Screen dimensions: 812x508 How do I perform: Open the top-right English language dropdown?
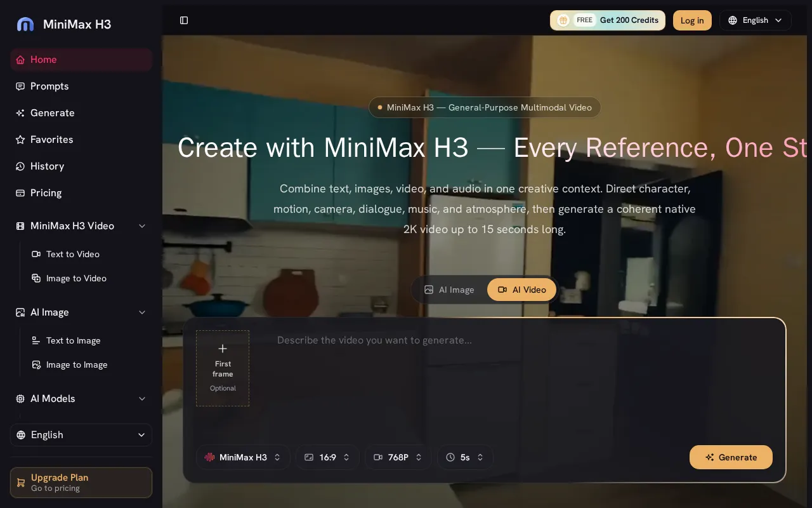tap(756, 20)
